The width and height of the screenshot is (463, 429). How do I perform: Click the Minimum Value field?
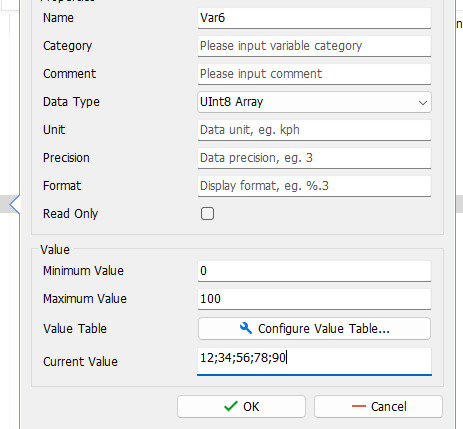click(314, 271)
